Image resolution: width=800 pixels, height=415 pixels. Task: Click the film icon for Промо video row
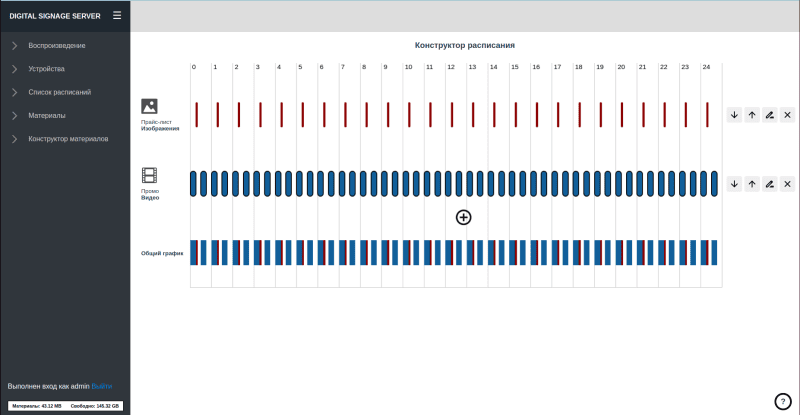click(149, 175)
